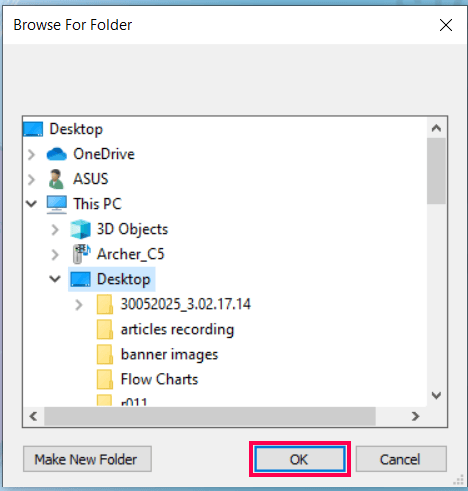Click the 3D Objects cube icon
Image resolution: width=468 pixels, height=491 pixels.
coord(80,229)
